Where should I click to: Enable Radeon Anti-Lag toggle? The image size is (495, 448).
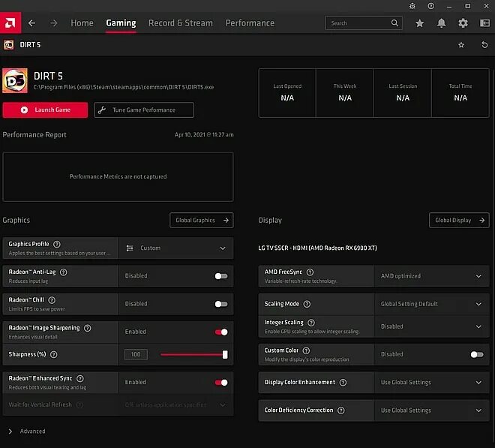221,276
